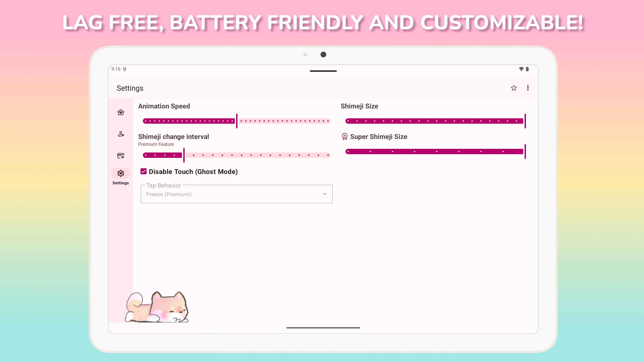Open the person-with-heart sidebar icon
644x362 pixels.
[121, 134]
